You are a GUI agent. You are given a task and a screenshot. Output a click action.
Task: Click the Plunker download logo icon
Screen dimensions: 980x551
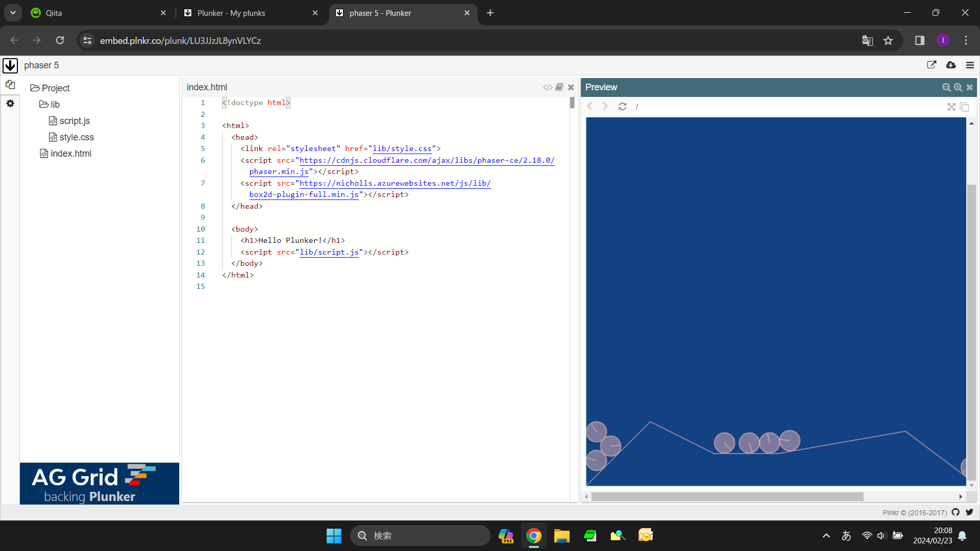(10, 65)
